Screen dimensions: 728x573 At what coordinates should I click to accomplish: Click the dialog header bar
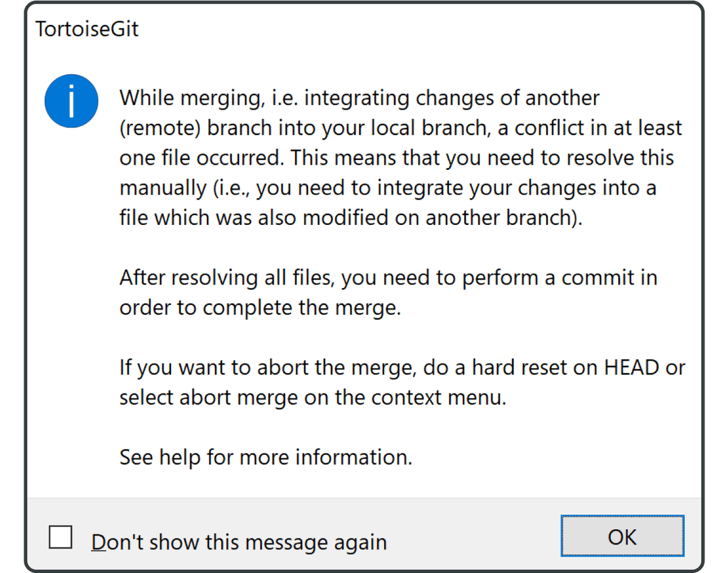coord(364,29)
